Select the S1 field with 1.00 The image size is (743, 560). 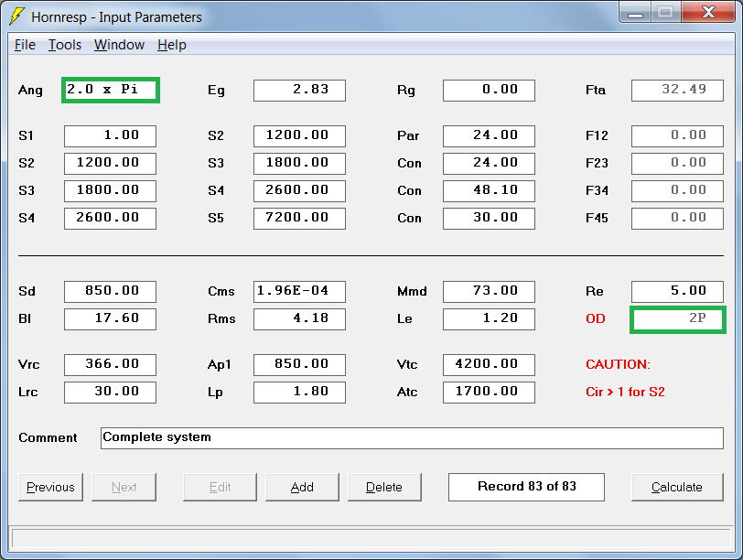110,136
